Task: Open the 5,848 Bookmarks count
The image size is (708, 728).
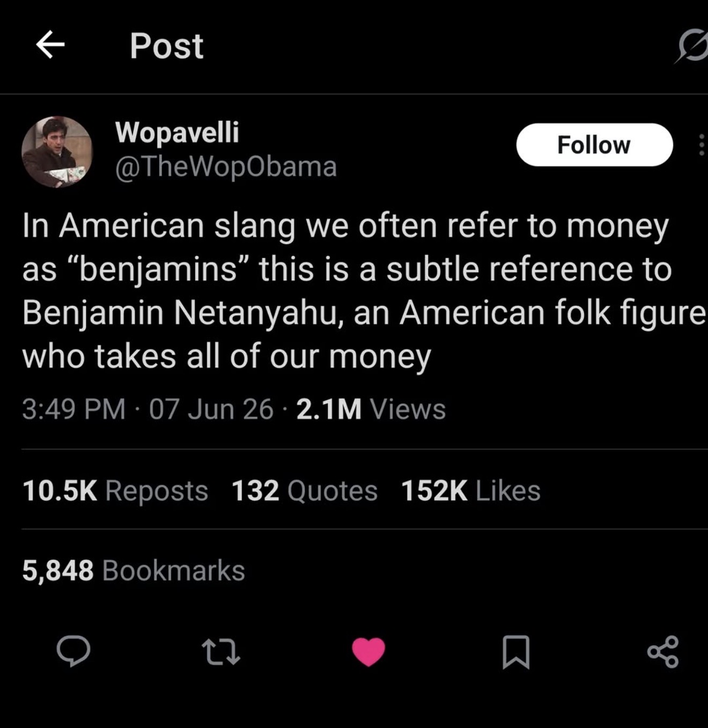Action: [134, 570]
